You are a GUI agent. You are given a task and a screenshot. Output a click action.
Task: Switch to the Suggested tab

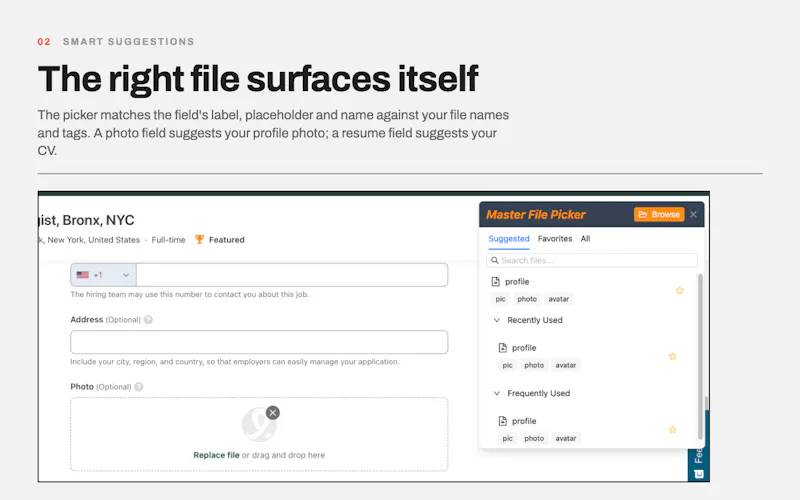pyautogui.click(x=509, y=239)
